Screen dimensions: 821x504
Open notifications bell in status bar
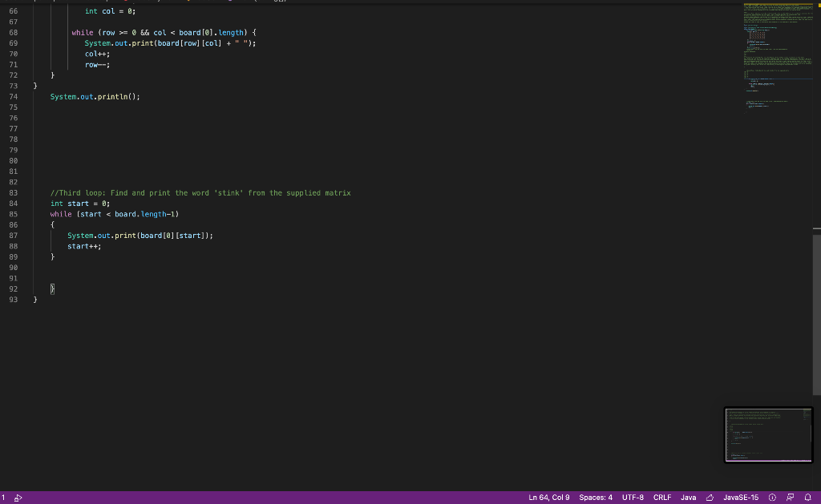[808, 498]
